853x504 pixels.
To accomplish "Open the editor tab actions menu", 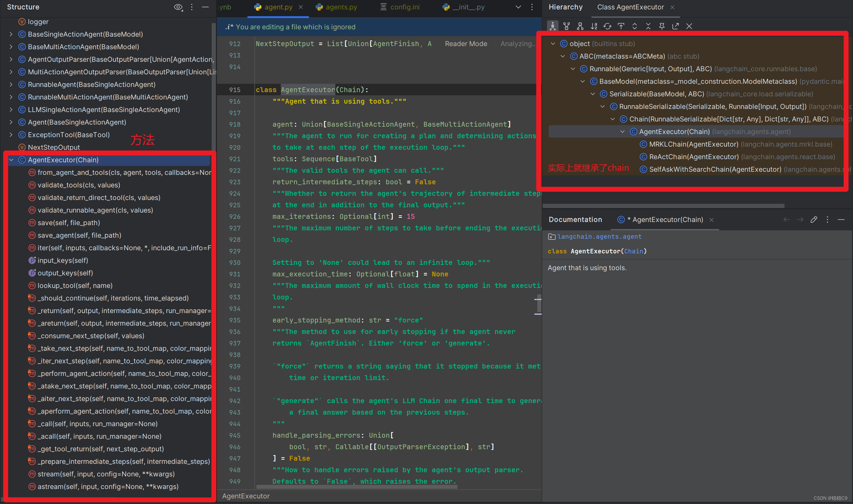I will (x=532, y=7).
